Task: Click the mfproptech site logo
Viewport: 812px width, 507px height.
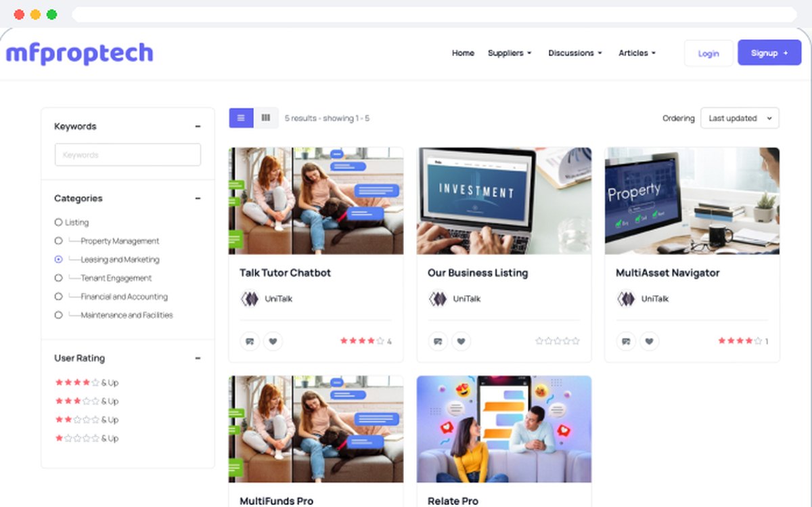Action: pos(80,53)
